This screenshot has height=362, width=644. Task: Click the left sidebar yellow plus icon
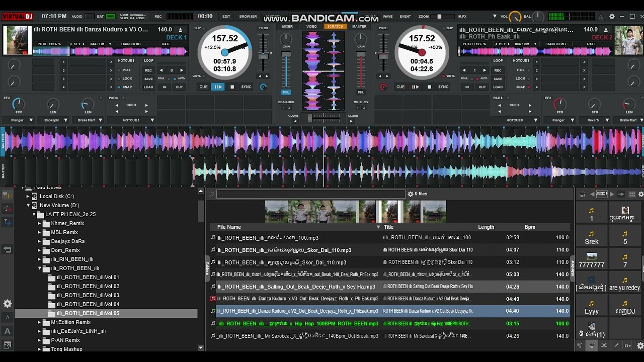coord(8,195)
